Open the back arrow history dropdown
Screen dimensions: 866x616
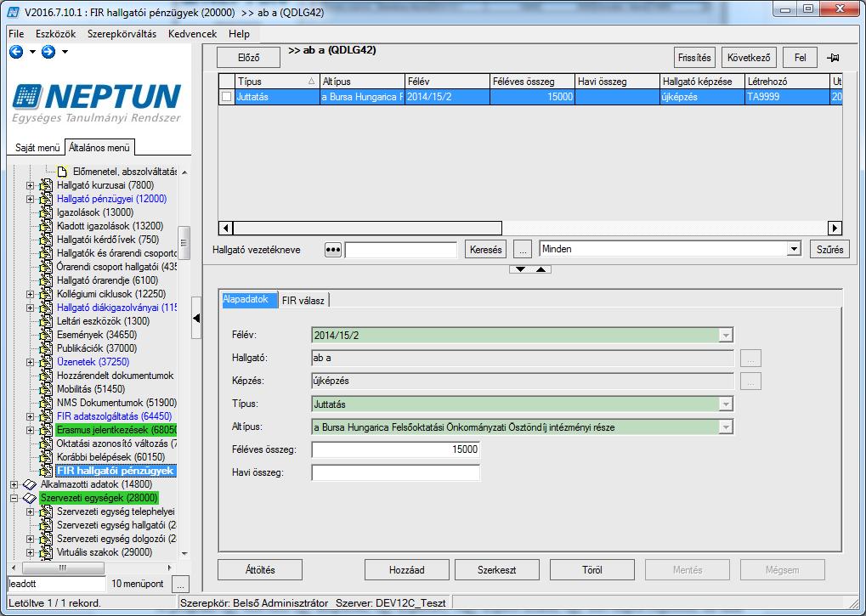point(32,52)
